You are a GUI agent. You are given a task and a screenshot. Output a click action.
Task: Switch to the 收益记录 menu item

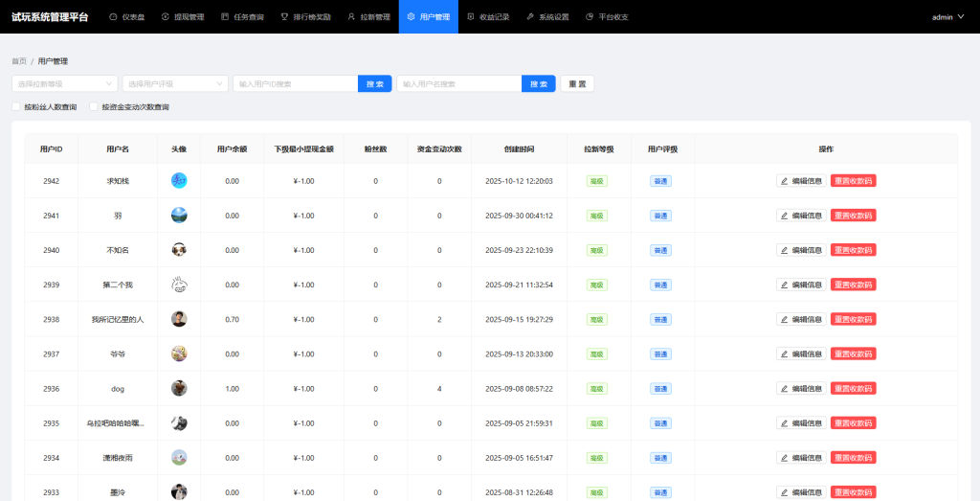[489, 17]
